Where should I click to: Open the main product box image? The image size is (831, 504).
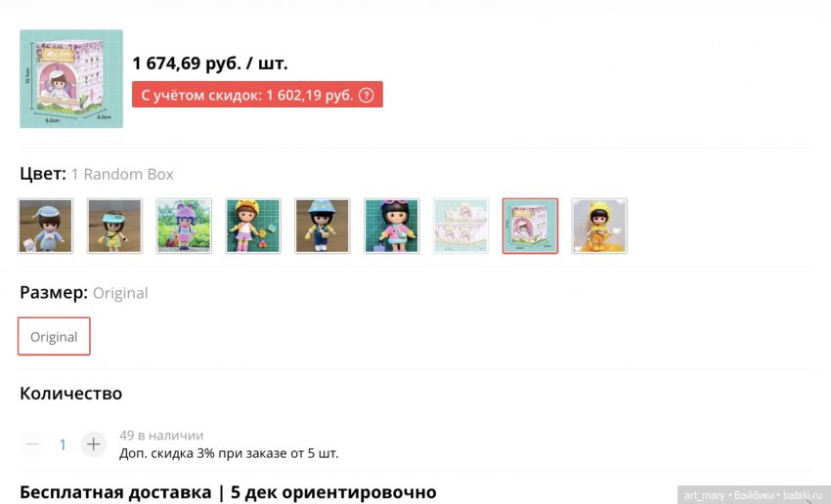[x=71, y=78]
